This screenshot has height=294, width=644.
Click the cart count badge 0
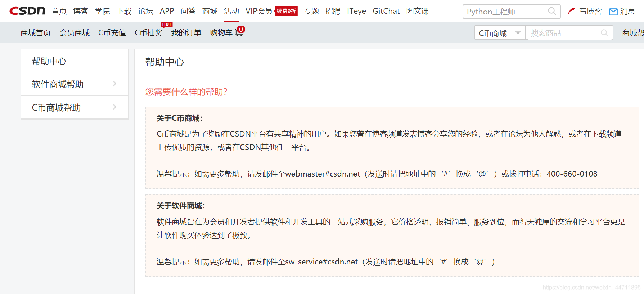[x=241, y=29]
